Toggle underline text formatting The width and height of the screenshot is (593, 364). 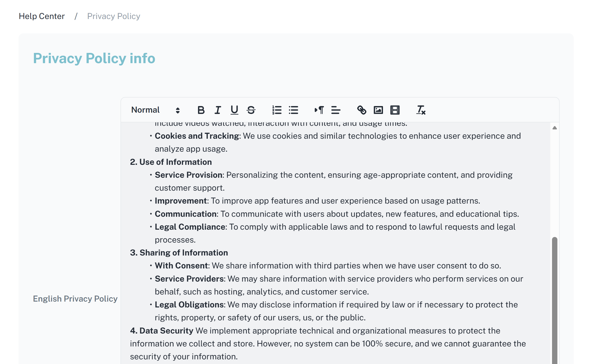pyautogui.click(x=234, y=110)
